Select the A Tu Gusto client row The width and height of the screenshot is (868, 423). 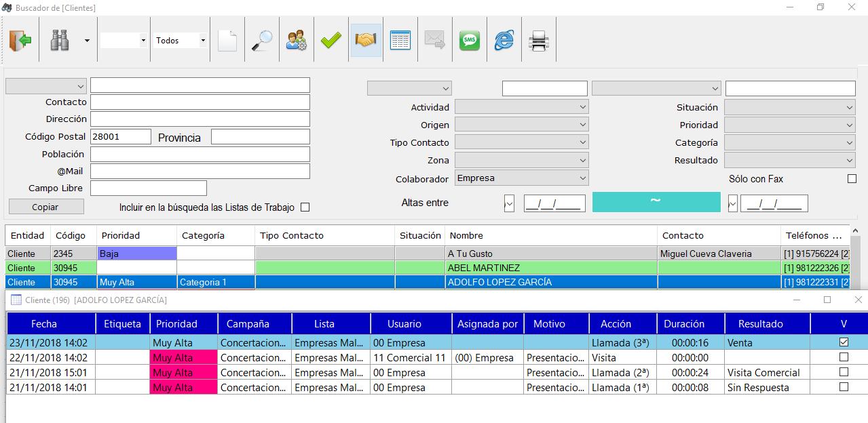428,254
